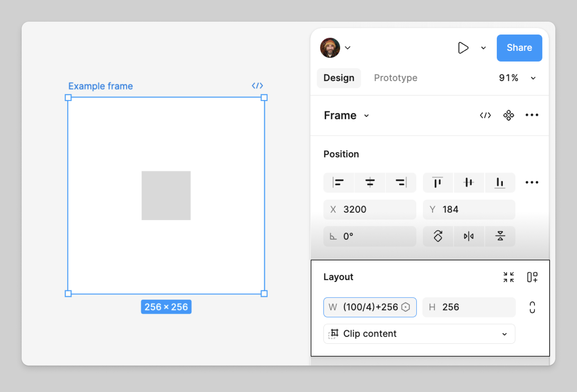The height and width of the screenshot is (392, 577).
Task: Click the Y position field 184
Action: (469, 210)
